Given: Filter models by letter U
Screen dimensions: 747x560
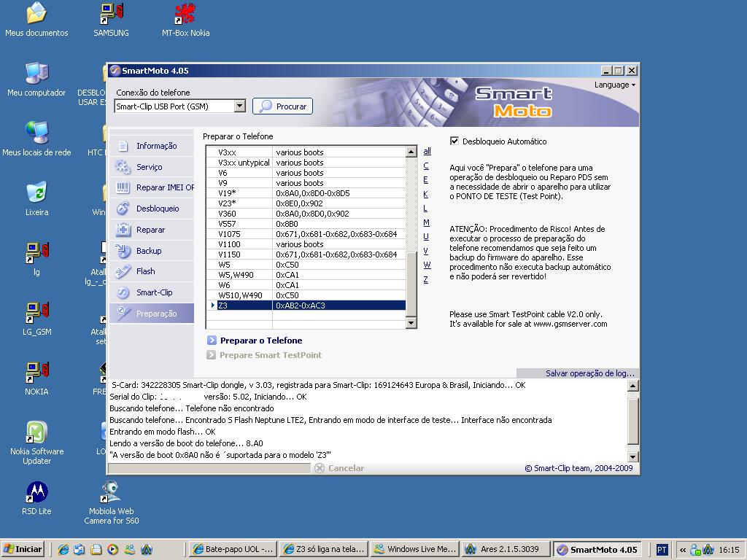Looking at the screenshot, I should pyautogui.click(x=426, y=237).
